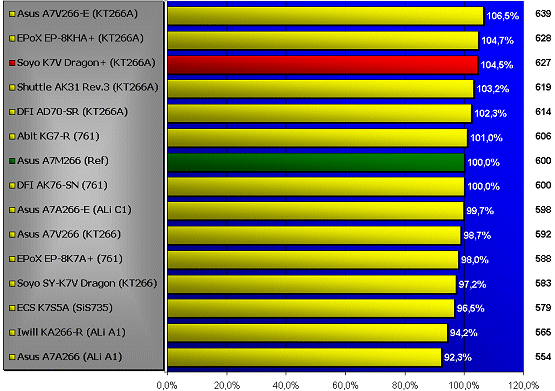The width and height of the screenshot is (555, 391).
Task: Click the 20,0% axis label
Action: pos(227,385)
